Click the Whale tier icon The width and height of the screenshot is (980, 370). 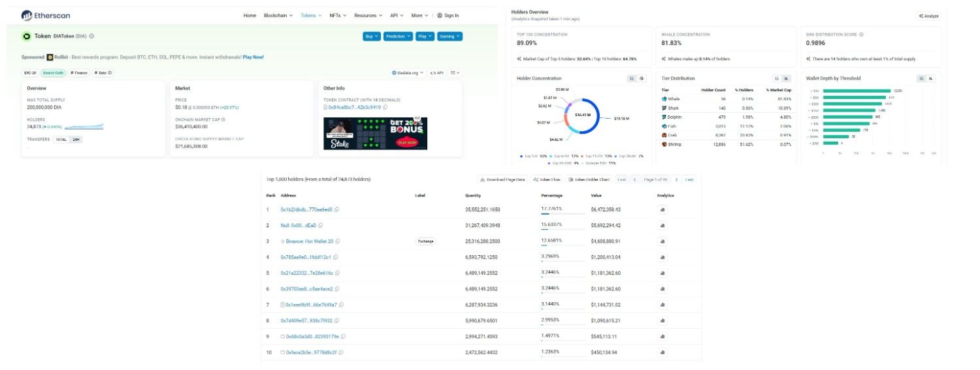664,99
